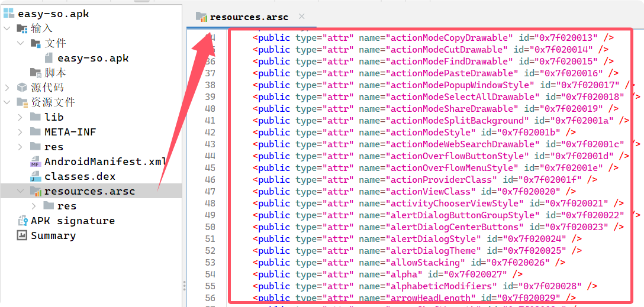The height and width of the screenshot is (307, 644).
Task: Click the AndroidManifest.xml file icon
Action: point(36,161)
